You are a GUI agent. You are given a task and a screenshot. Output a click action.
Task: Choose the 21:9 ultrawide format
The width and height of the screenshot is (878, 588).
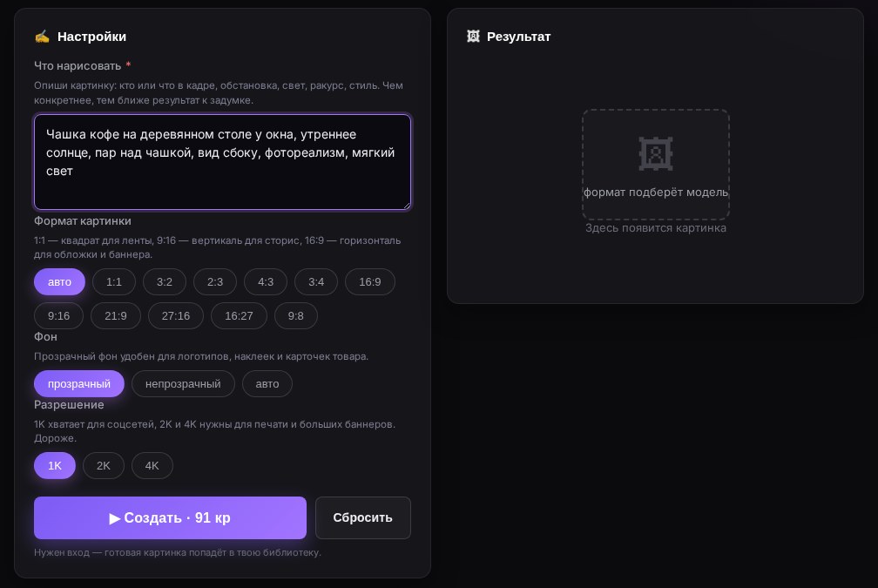click(116, 316)
